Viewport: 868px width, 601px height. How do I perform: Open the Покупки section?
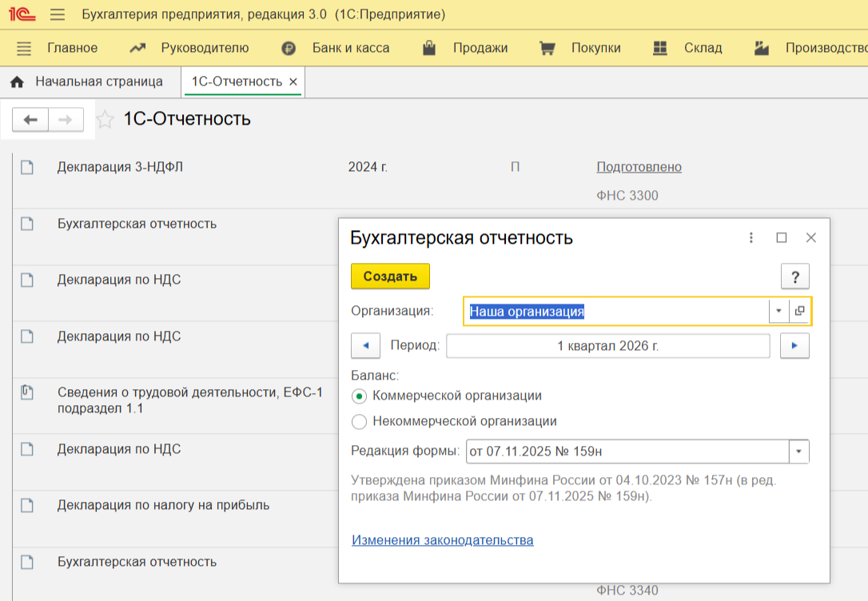click(596, 48)
